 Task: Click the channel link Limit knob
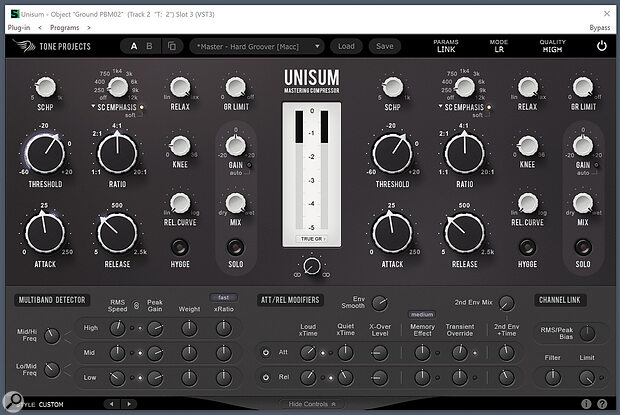tap(587, 378)
